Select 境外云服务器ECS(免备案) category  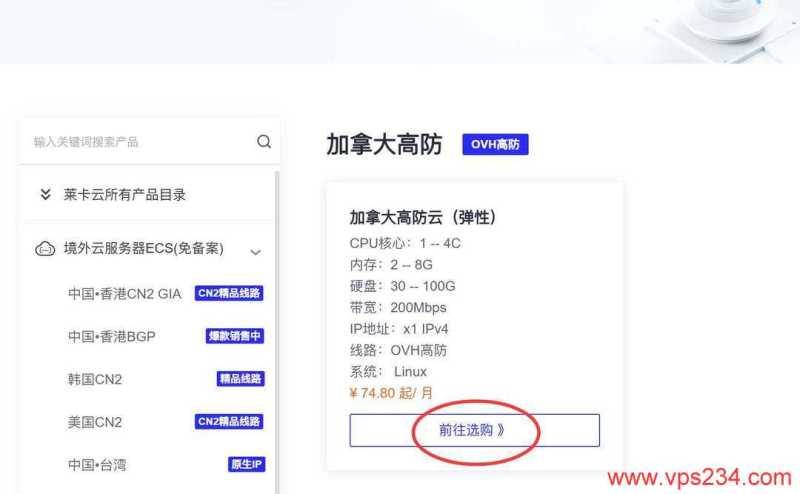tap(143, 249)
